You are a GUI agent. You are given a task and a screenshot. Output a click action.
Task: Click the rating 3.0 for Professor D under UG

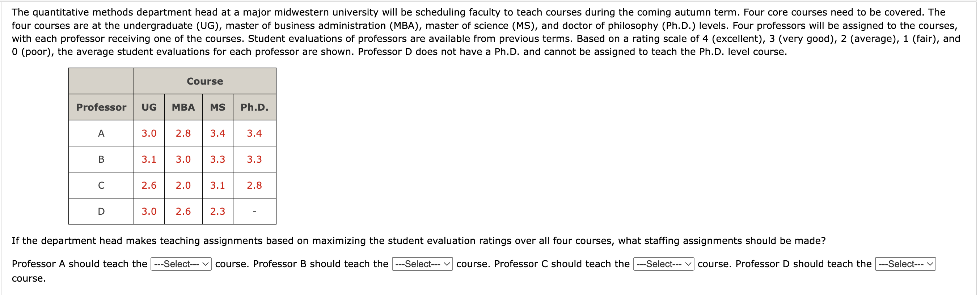pos(149,211)
